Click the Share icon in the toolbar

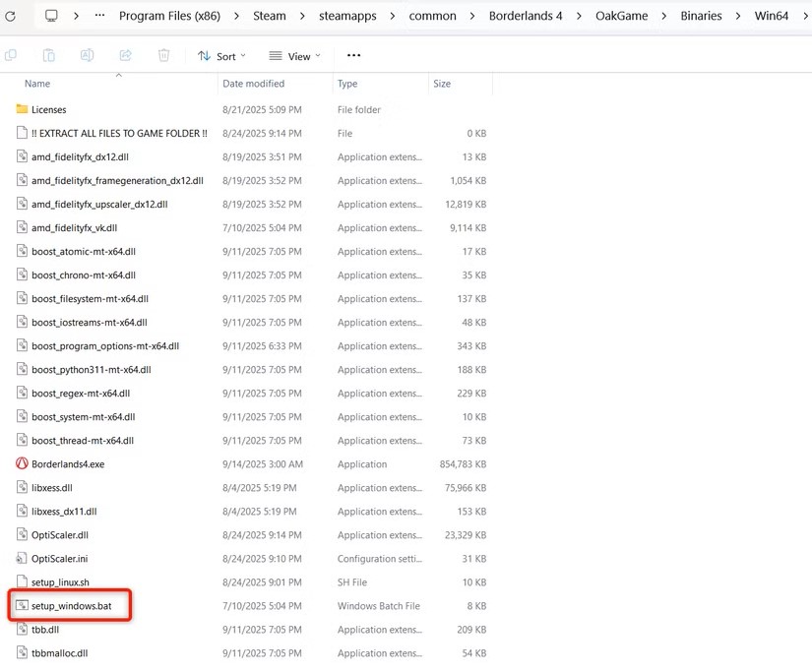point(125,56)
